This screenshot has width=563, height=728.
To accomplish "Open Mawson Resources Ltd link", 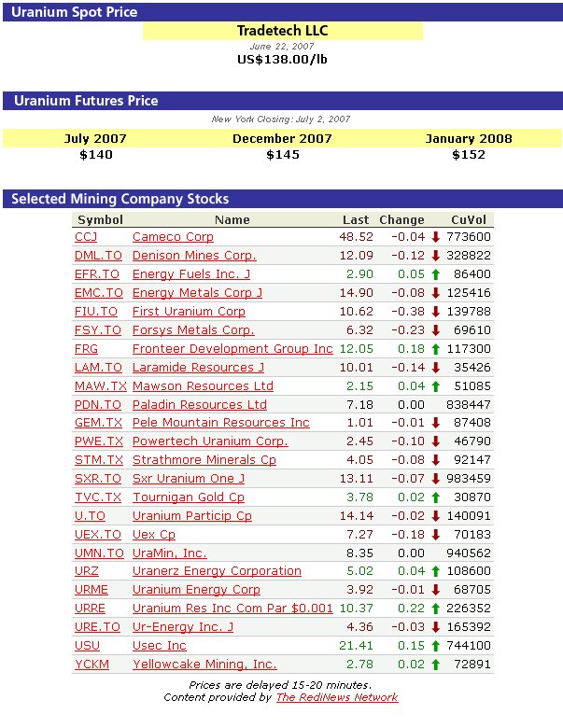I will pyautogui.click(x=203, y=385).
